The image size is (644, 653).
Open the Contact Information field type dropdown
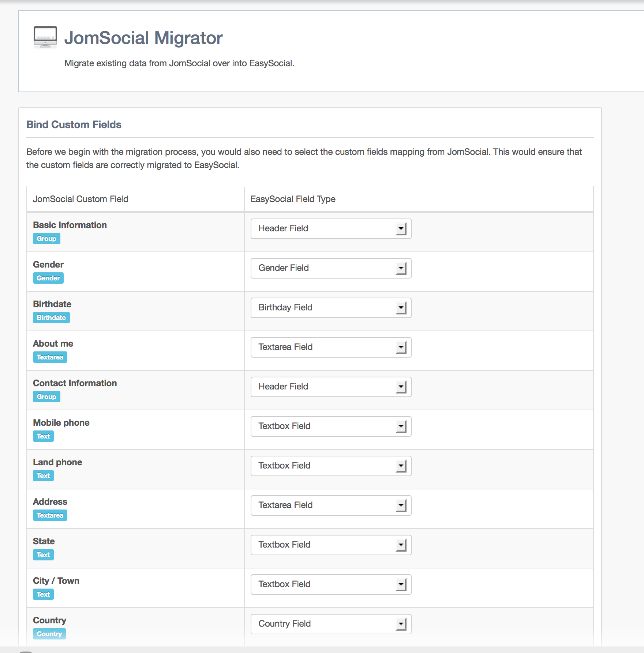[x=331, y=387]
